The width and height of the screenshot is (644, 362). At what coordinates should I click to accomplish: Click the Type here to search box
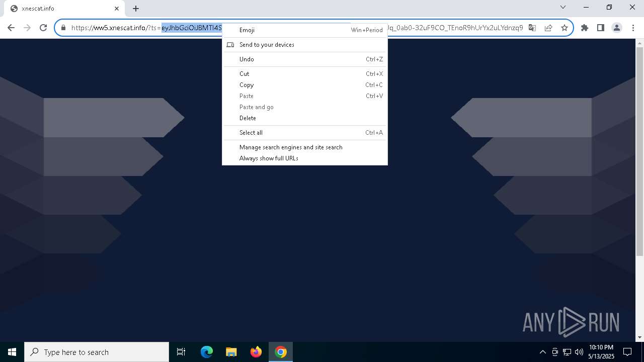point(97,352)
